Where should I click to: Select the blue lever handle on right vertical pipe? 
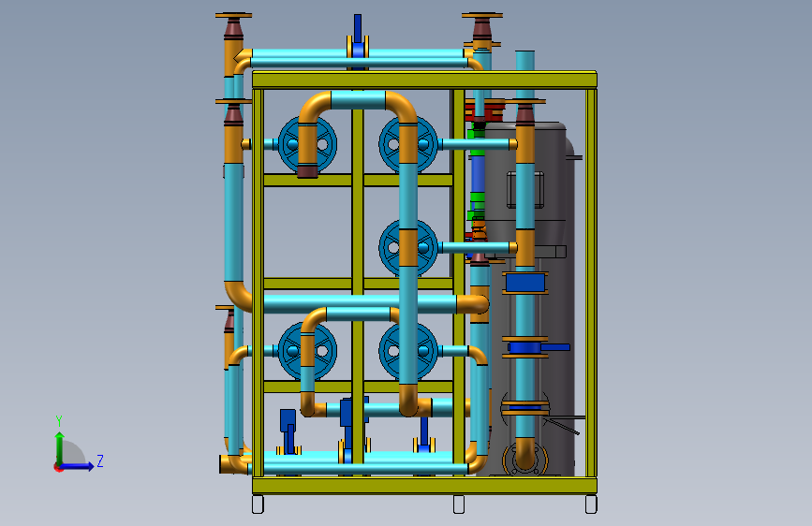(556, 347)
